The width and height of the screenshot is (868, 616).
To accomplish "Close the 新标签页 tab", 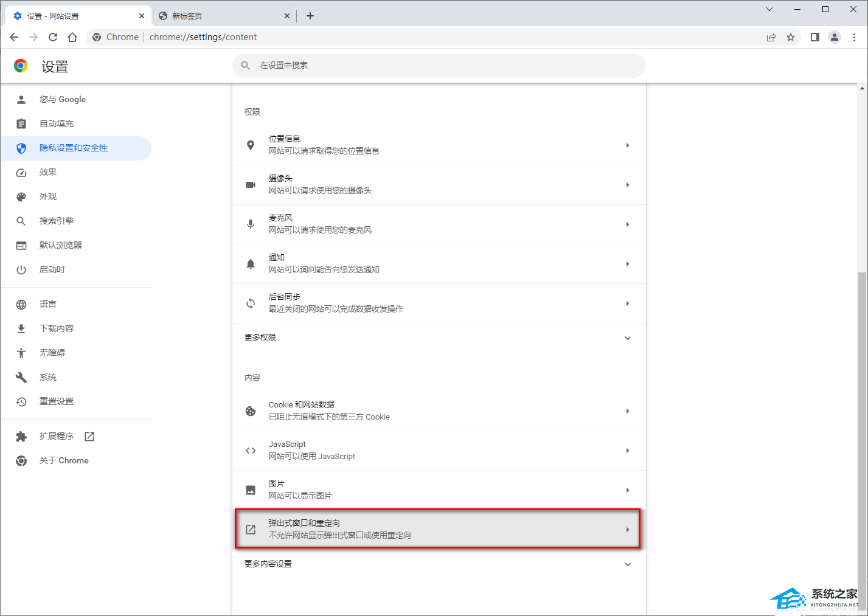I will 287,16.
